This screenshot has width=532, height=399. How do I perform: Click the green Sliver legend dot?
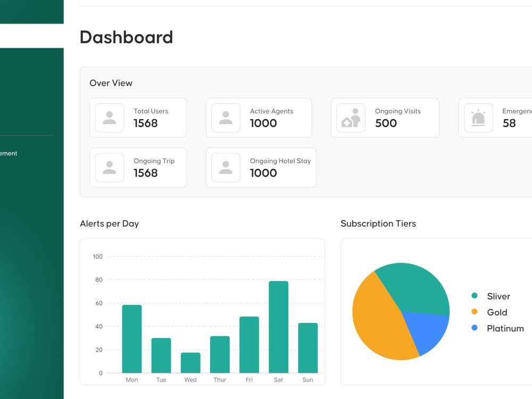475,295
